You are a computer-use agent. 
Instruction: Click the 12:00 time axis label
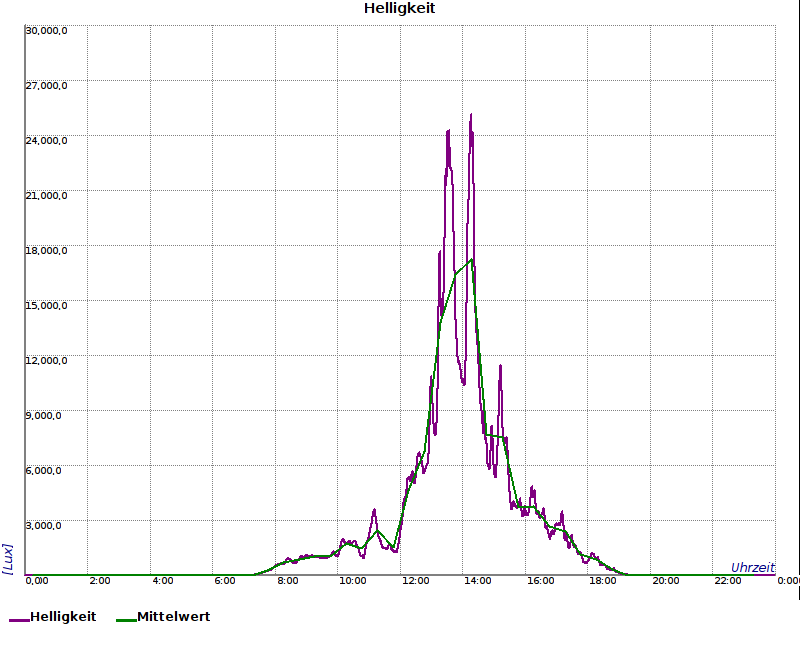(x=415, y=581)
